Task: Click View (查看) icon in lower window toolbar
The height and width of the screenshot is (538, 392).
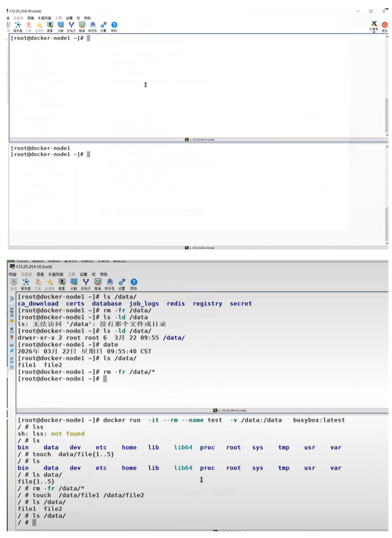Action: pyautogui.click(x=62, y=284)
